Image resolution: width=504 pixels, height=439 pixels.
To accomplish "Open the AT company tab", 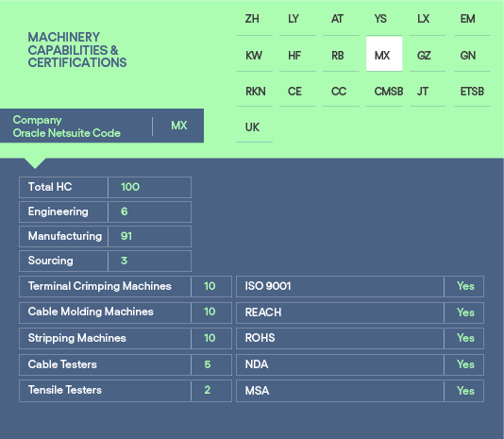I will tap(341, 19).
